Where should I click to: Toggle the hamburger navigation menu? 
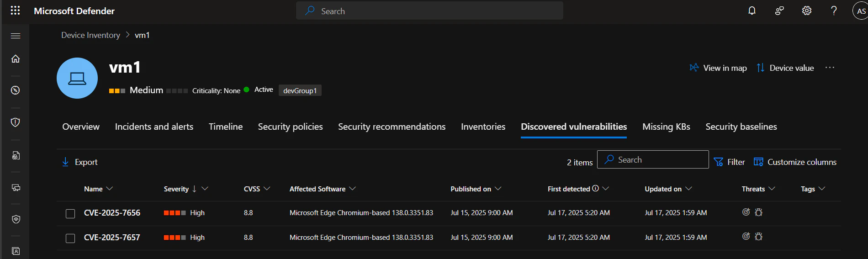(16, 36)
